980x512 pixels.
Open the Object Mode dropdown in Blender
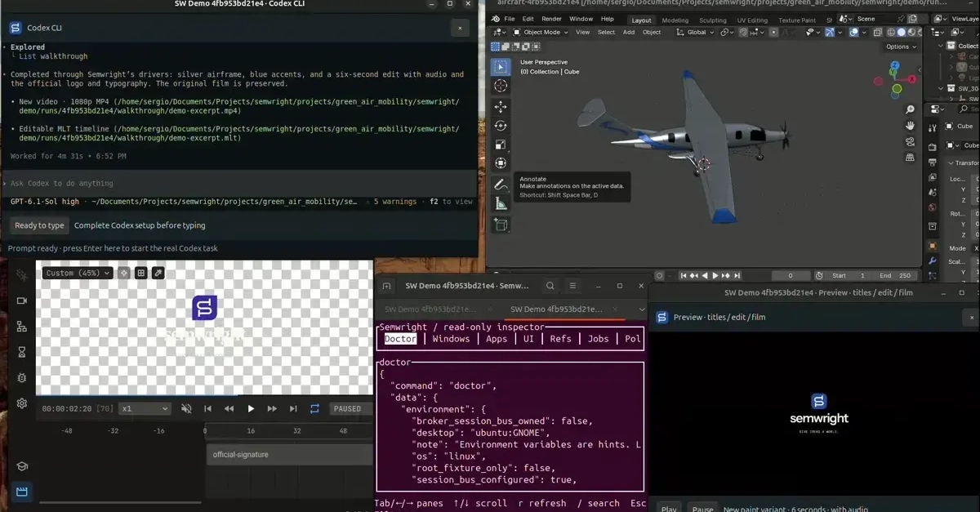pyautogui.click(x=541, y=32)
